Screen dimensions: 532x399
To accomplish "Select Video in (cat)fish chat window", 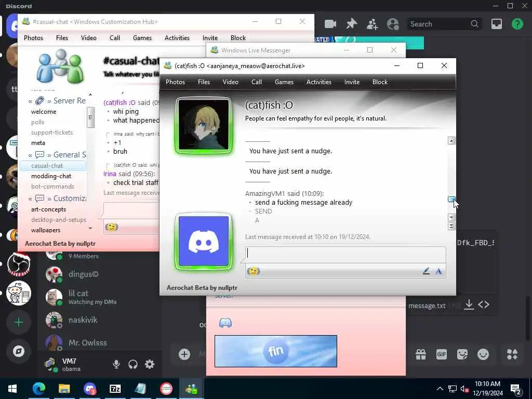I will click(x=230, y=82).
